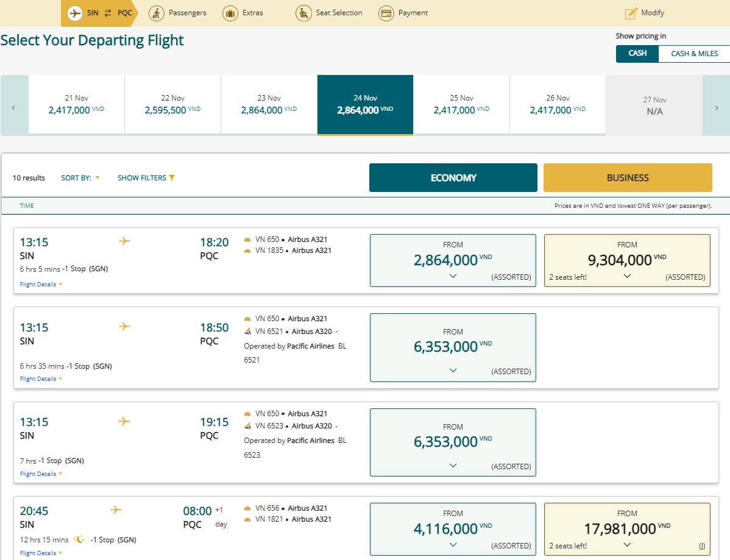Click the Modify pencil icon
The image size is (730, 560).
tap(631, 13)
